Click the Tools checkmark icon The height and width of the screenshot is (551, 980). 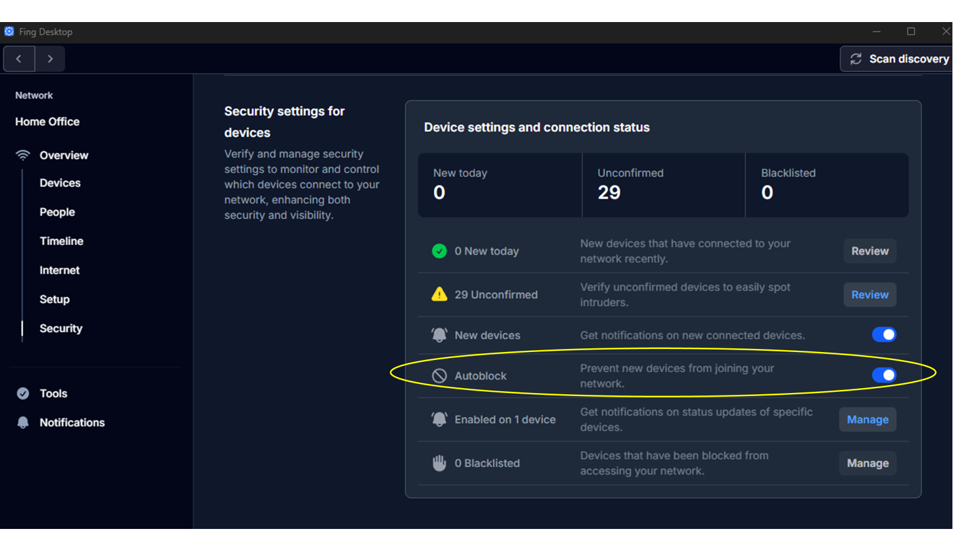click(23, 394)
